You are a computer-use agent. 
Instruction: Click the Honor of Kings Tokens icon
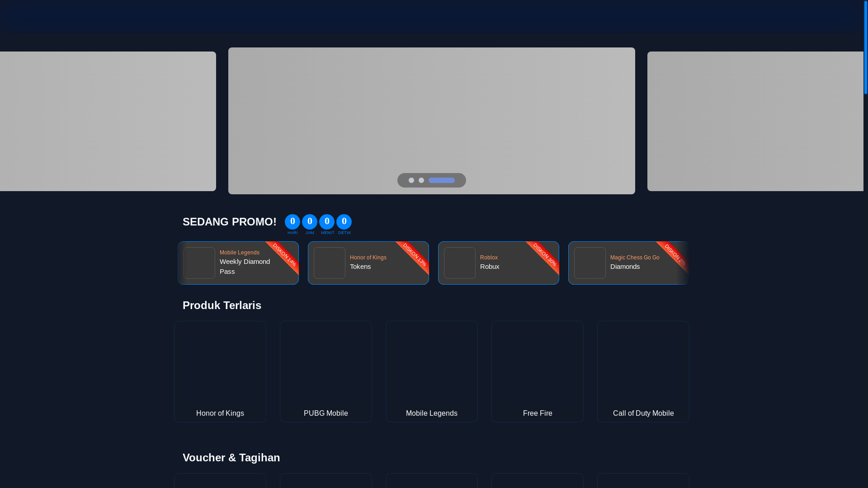[x=330, y=263]
